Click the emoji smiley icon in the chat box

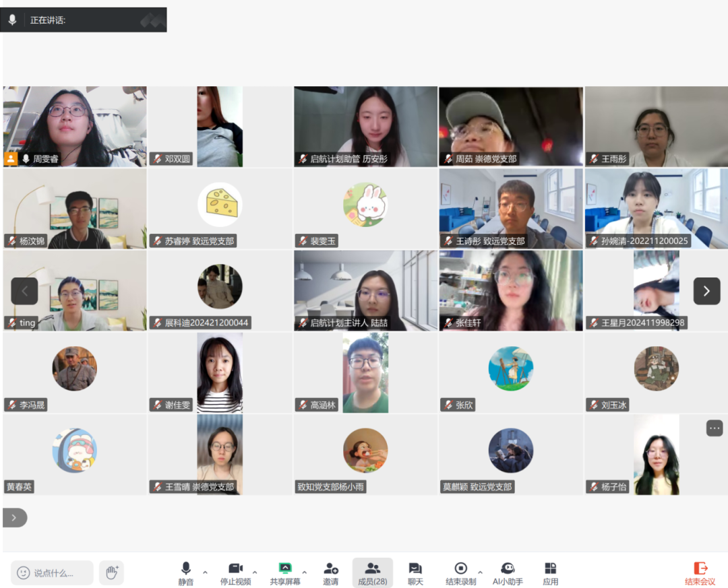[x=24, y=573]
